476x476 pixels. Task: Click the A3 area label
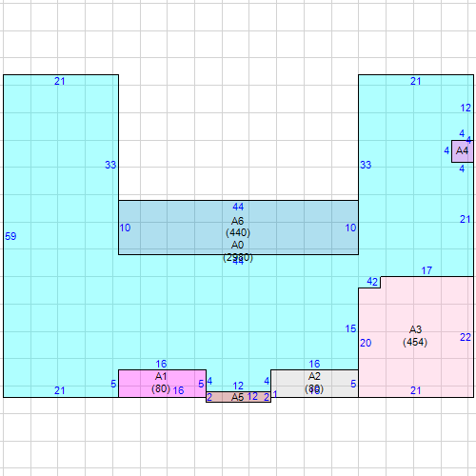[415, 329]
